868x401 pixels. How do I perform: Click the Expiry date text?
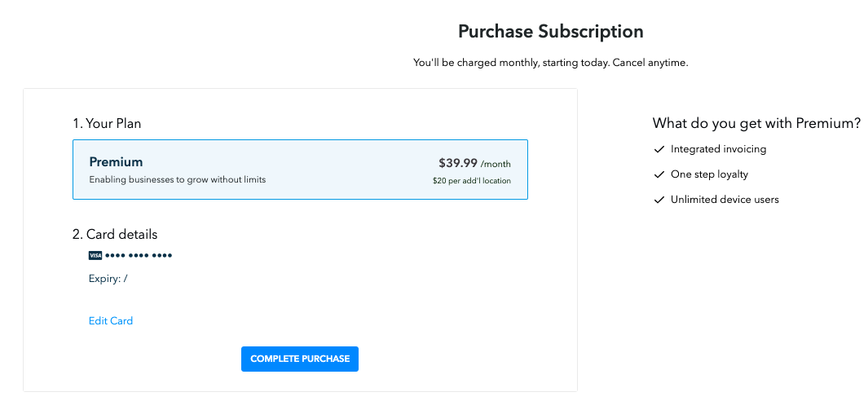[108, 279]
